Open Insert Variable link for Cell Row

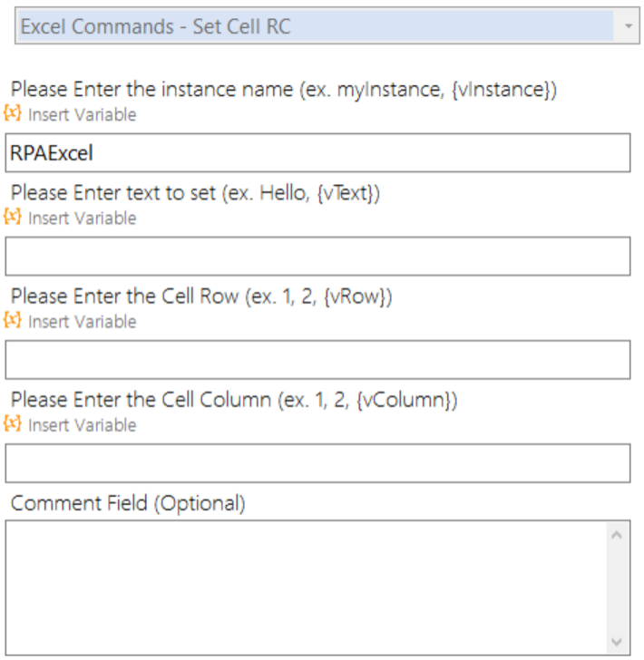click(x=83, y=322)
